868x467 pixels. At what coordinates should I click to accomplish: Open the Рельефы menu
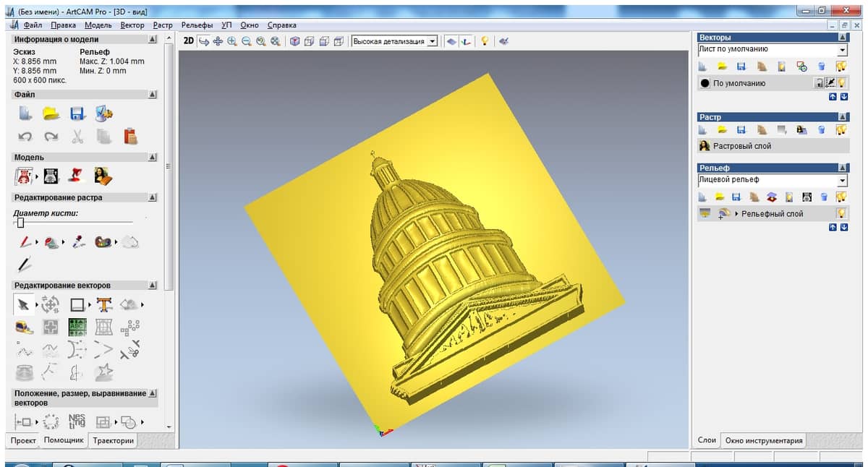197,25
